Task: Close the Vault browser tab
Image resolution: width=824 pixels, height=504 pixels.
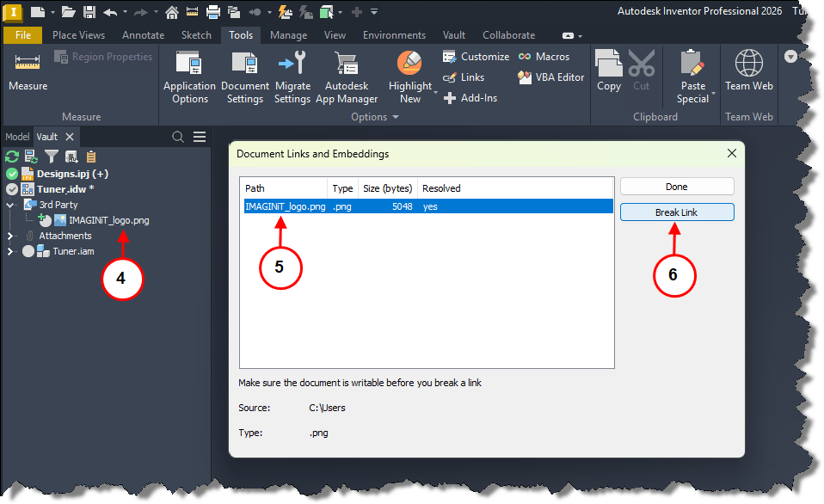Action: (70, 137)
